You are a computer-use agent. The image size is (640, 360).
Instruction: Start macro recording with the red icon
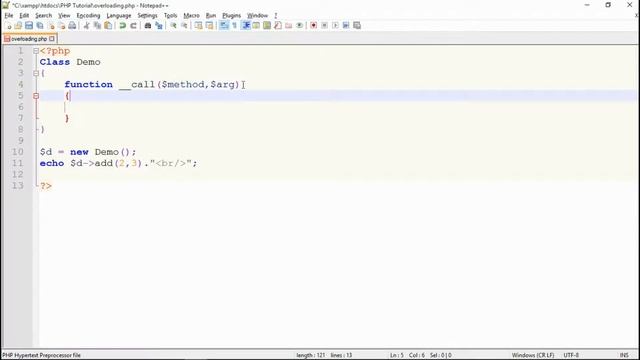pos(313,25)
